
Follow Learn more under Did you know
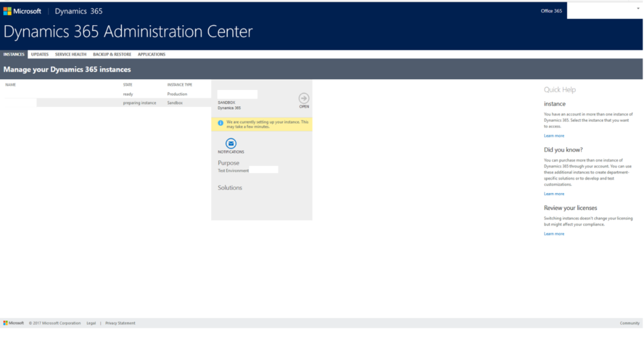click(554, 194)
